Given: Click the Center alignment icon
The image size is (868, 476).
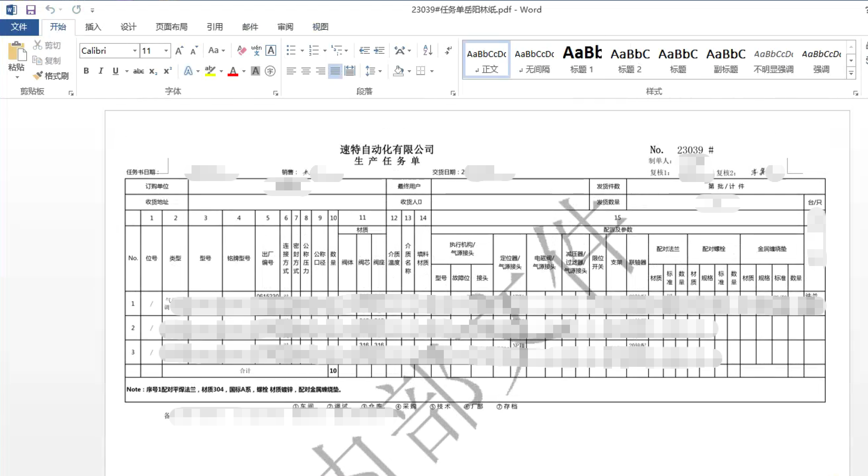Looking at the screenshot, I should (306, 71).
